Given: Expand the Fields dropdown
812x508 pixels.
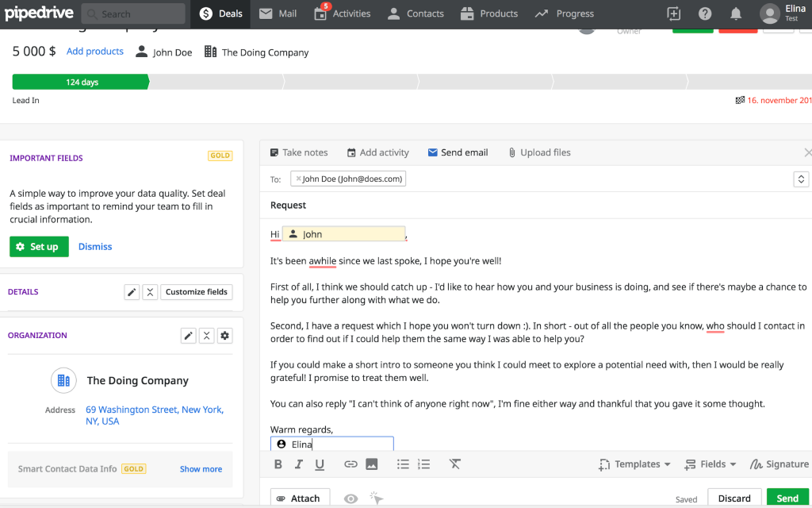Looking at the screenshot, I should (710, 464).
